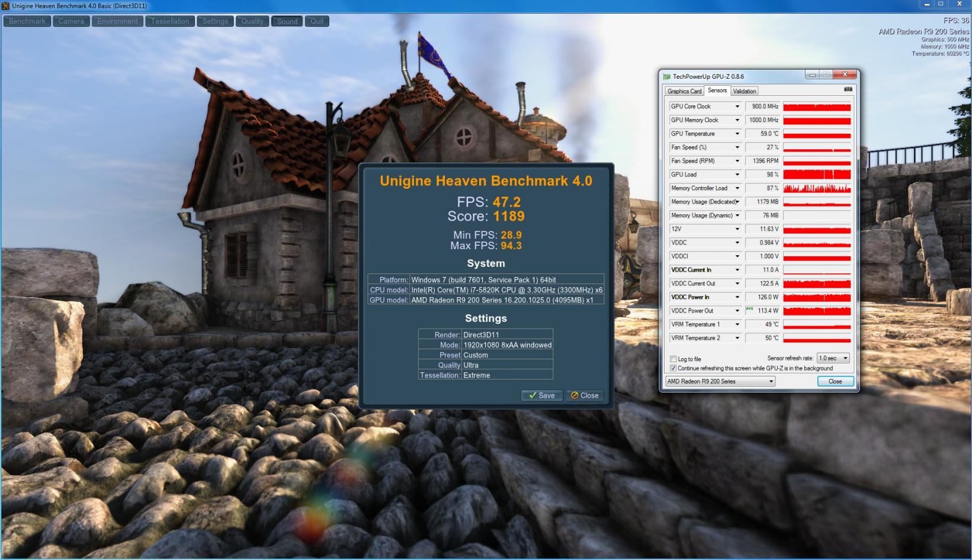Switch to the Validation tab
Viewport: 972px width, 560px height.
coord(744,91)
